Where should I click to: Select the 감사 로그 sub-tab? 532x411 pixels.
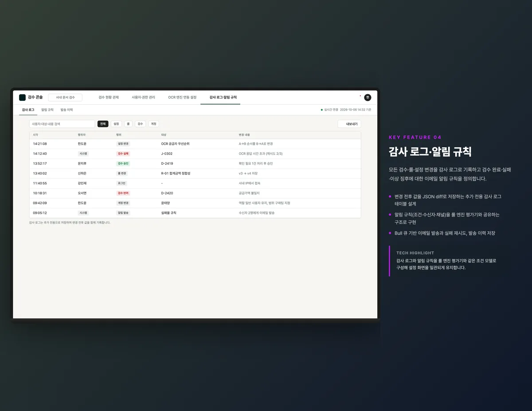click(x=28, y=110)
